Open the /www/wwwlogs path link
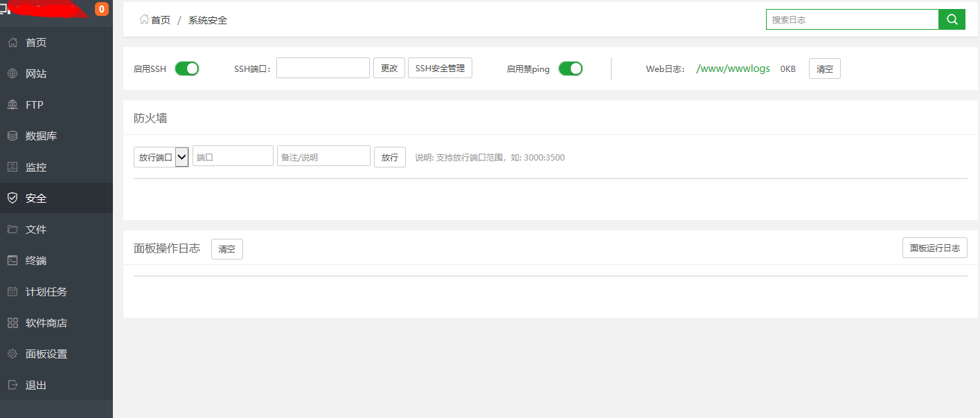Viewport: 980px width, 418px height. coord(733,69)
